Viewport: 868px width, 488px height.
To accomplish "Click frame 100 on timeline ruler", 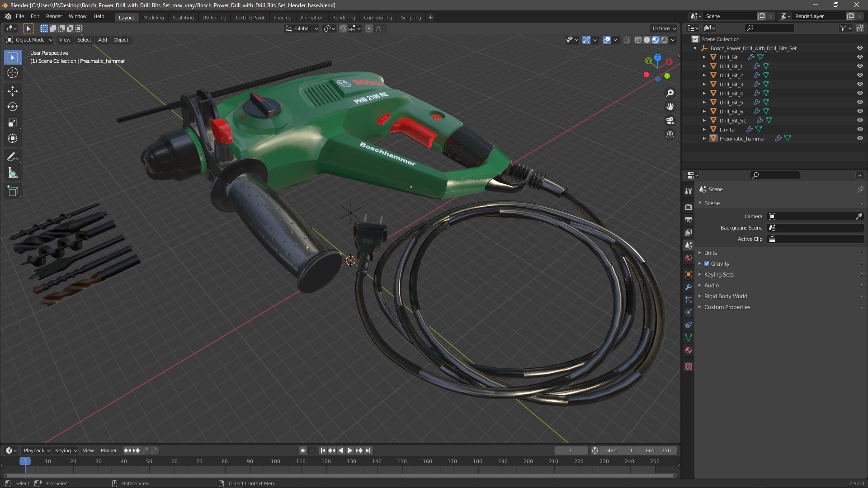I will click(x=275, y=461).
